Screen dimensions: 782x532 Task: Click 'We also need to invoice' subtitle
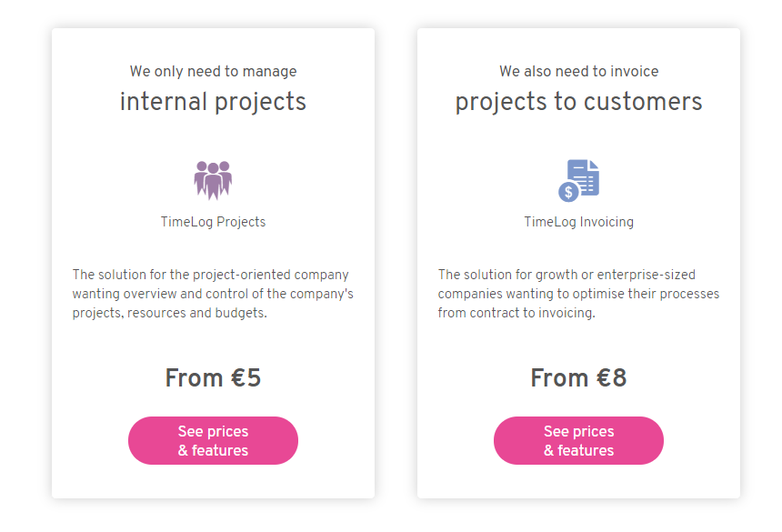[x=578, y=71]
